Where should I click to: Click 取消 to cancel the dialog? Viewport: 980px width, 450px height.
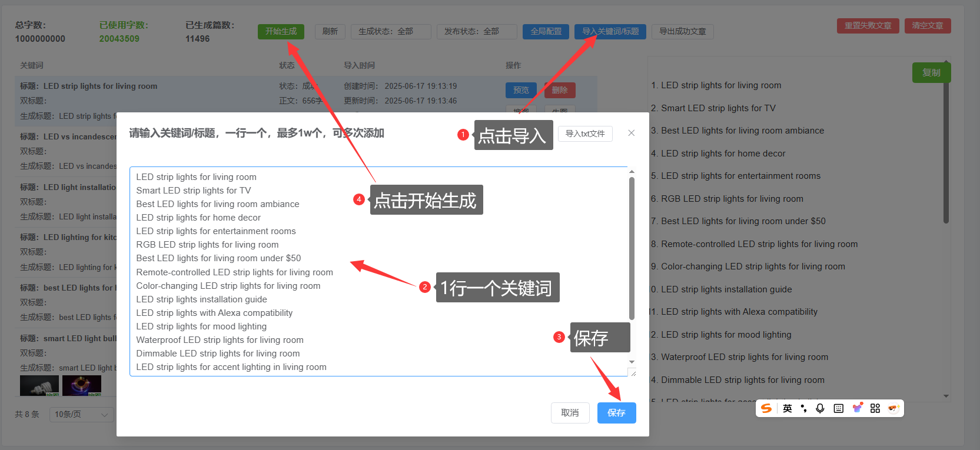(570, 413)
